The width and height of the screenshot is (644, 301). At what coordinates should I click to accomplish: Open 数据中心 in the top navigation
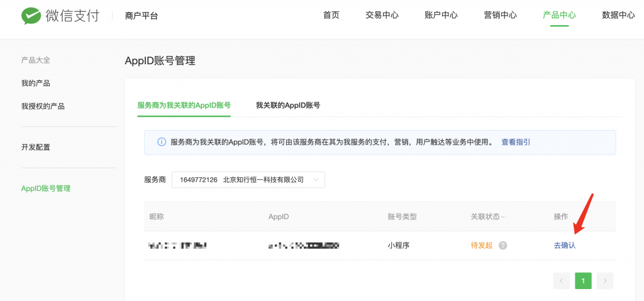point(618,16)
